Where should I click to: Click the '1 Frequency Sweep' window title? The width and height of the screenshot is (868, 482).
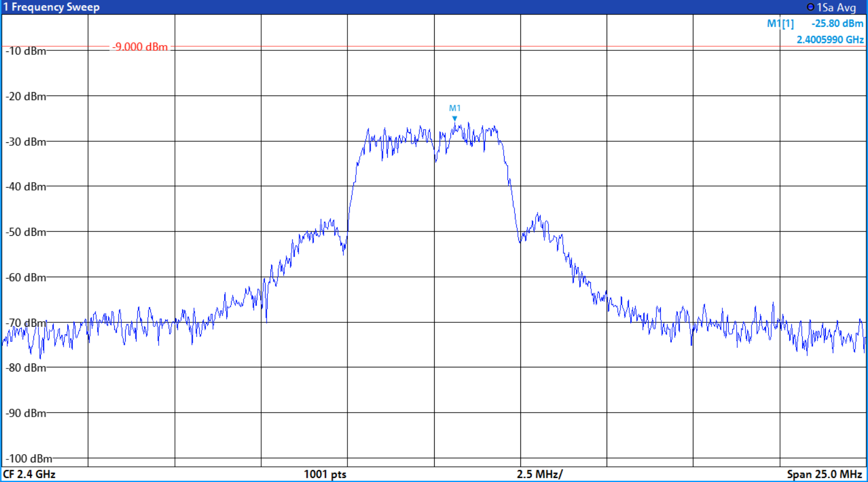coord(52,7)
